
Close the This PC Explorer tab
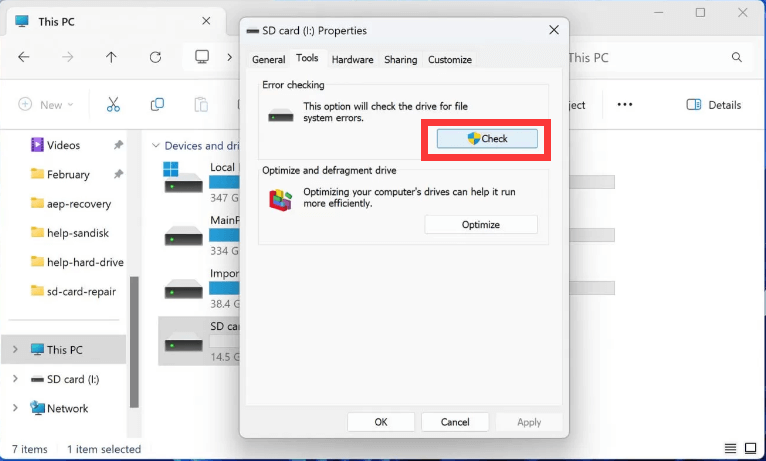click(x=206, y=21)
